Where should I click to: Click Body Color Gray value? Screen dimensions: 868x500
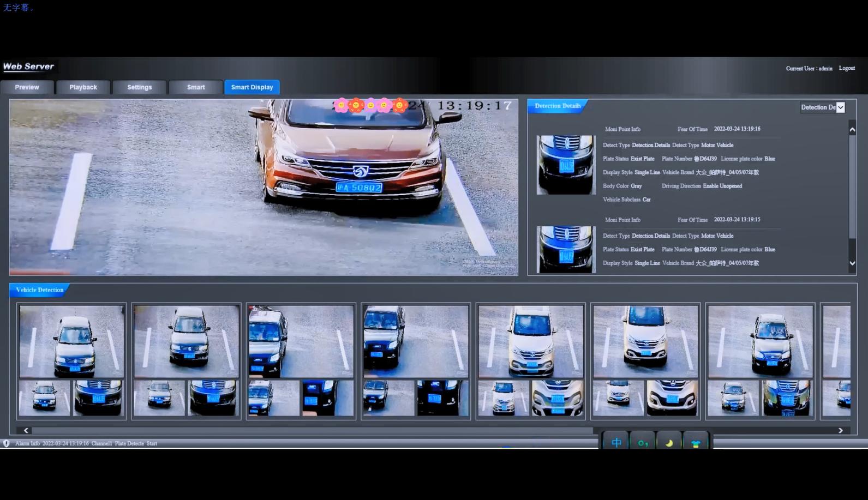pos(636,186)
